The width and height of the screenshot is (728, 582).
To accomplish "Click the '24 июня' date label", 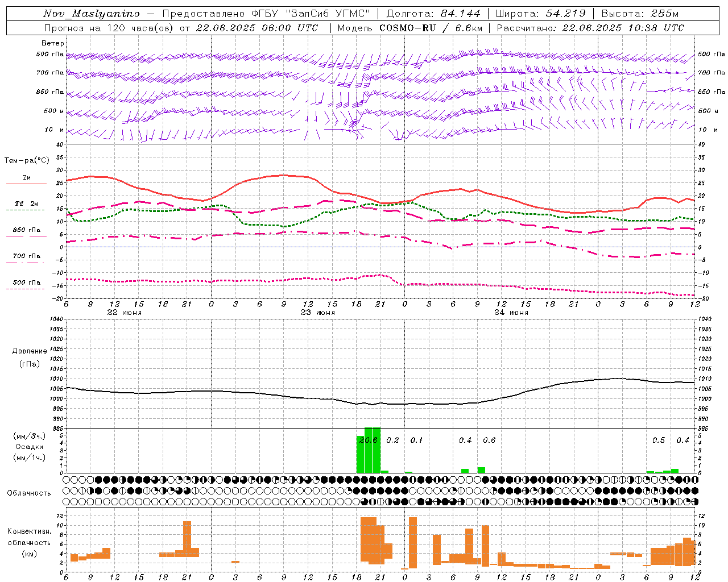I will coord(511,312).
